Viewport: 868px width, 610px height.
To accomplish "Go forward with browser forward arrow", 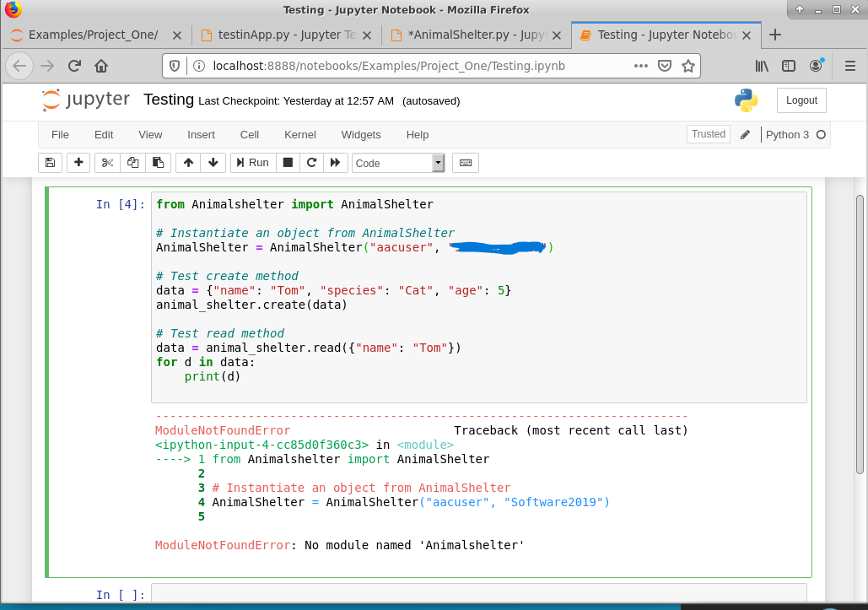I will (47, 66).
